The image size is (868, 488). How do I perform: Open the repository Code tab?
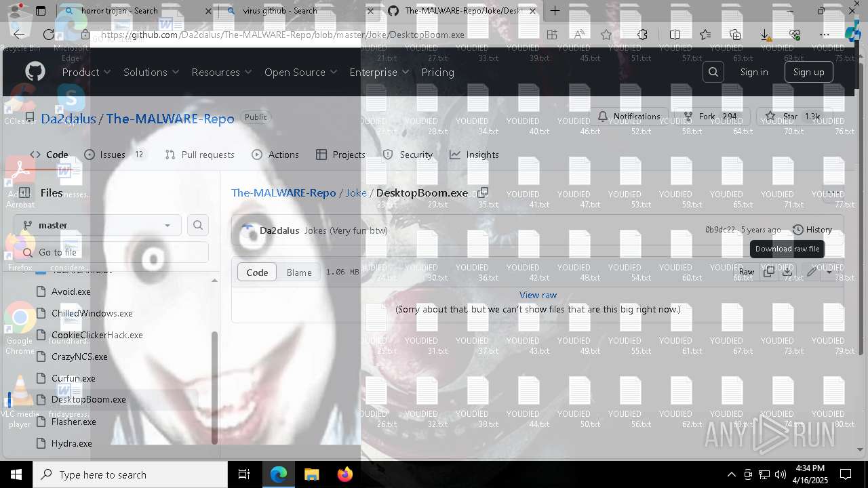[x=49, y=155]
